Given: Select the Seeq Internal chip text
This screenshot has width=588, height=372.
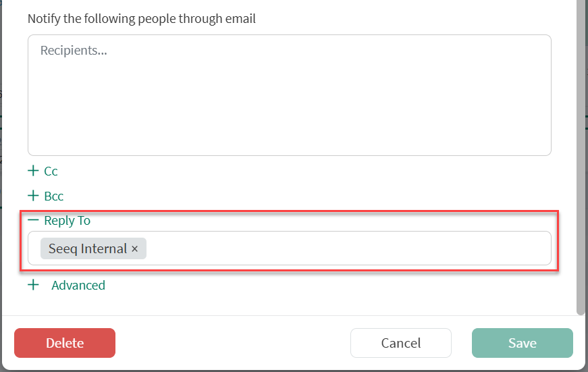Looking at the screenshot, I should click(87, 249).
